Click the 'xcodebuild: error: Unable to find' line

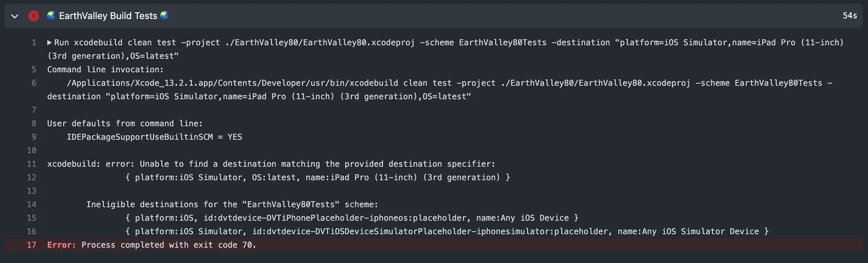[271, 164]
